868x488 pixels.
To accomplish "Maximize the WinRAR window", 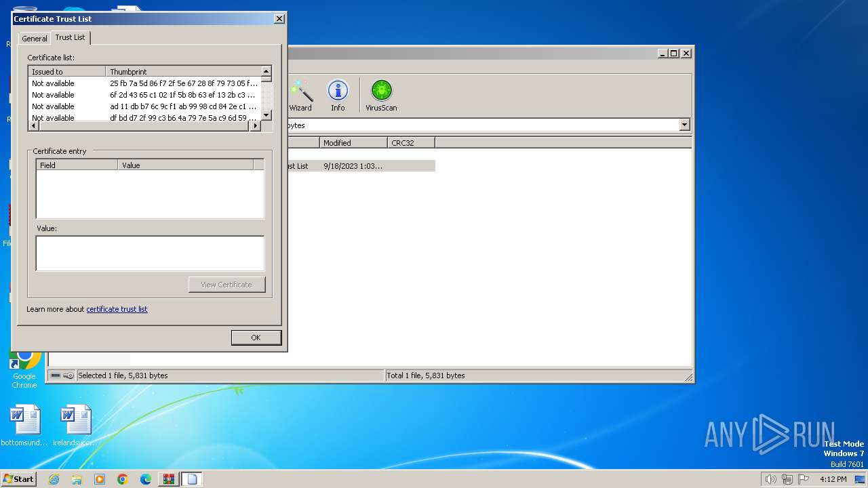I will [x=674, y=53].
